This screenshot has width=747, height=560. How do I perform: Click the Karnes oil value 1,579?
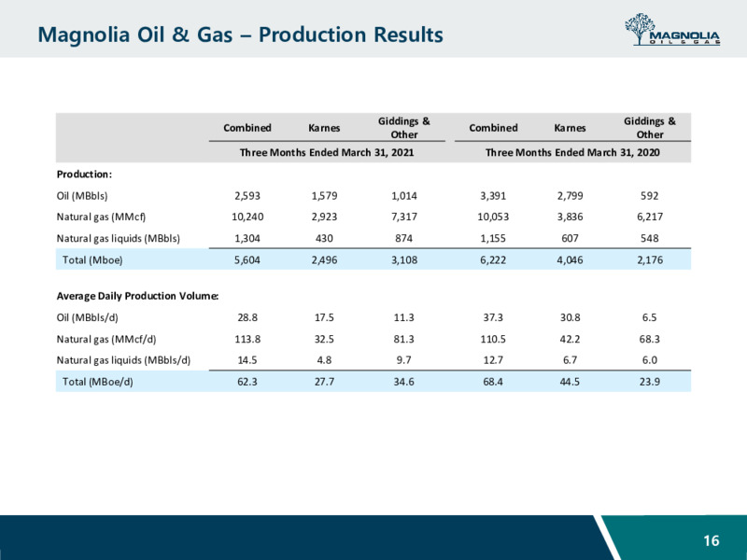click(324, 196)
